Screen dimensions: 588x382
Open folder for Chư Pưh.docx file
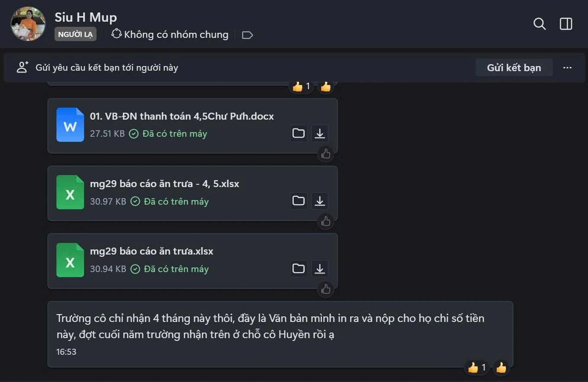click(298, 134)
